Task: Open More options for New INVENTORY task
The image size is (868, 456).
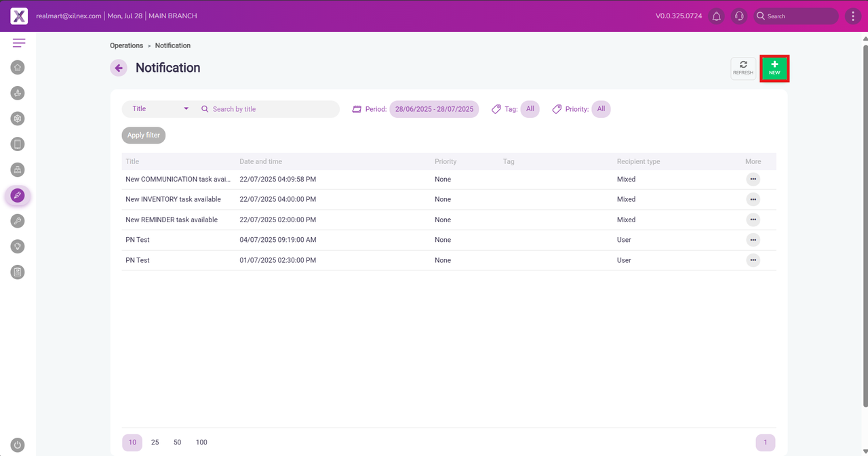Action: (x=753, y=199)
